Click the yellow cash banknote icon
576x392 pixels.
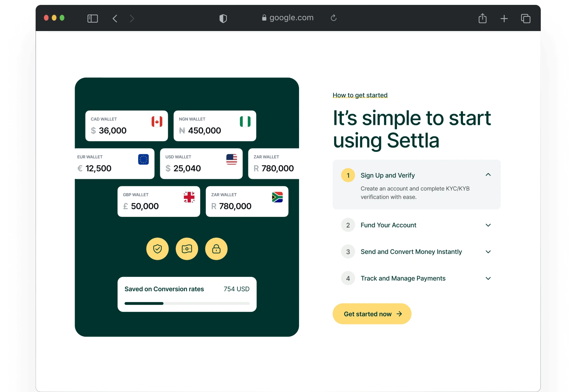[187, 249]
